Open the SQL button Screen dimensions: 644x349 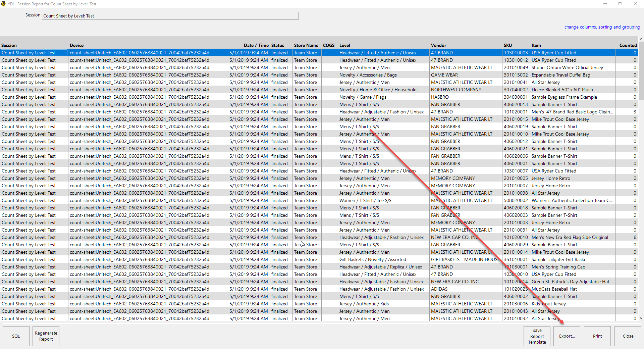pos(16,336)
